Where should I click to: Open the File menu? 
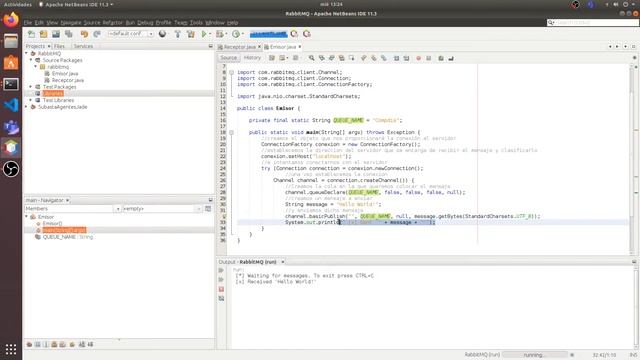tap(28, 22)
